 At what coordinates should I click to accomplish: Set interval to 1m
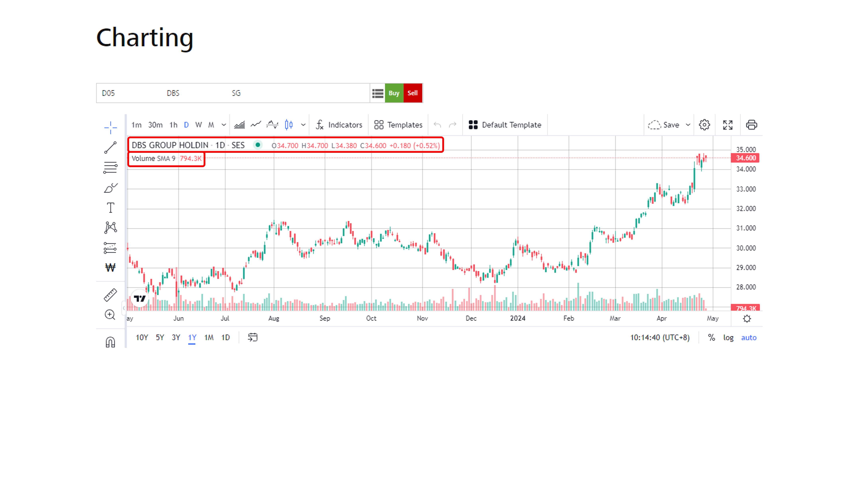coord(136,125)
